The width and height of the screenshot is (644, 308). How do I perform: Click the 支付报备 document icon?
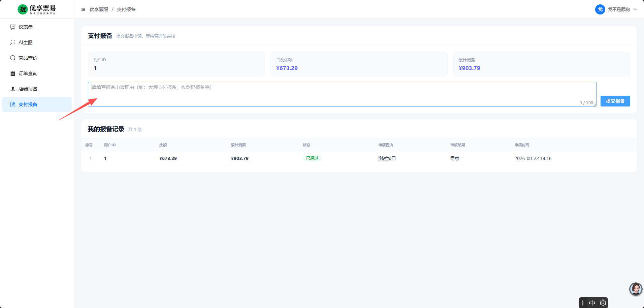point(13,104)
